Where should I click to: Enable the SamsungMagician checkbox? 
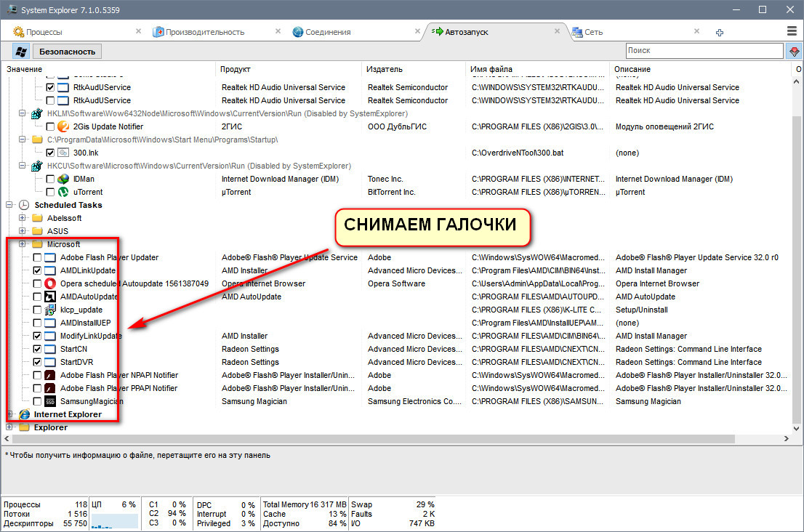click(x=37, y=401)
